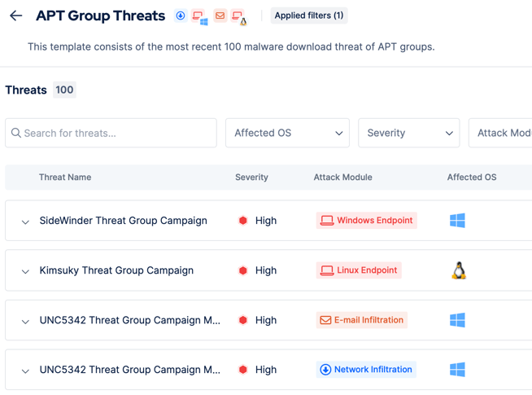Click the Search for threats input field
This screenshot has width=532, height=395.
tap(111, 133)
